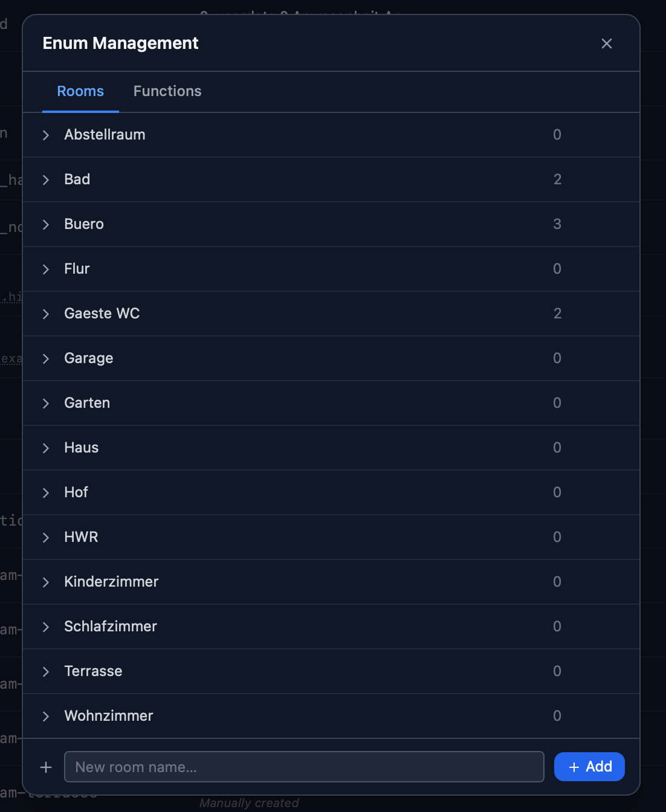Expand the Buero room chevron

click(46, 225)
